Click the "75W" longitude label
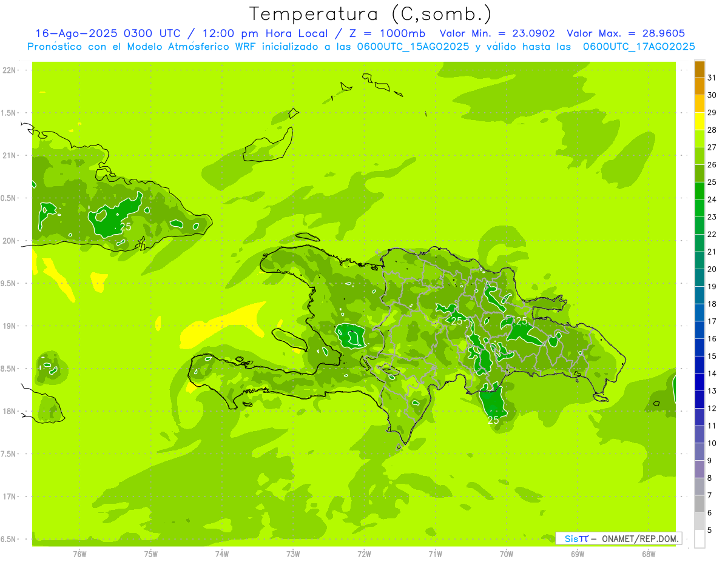The width and height of the screenshot is (728, 562). (151, 554)
